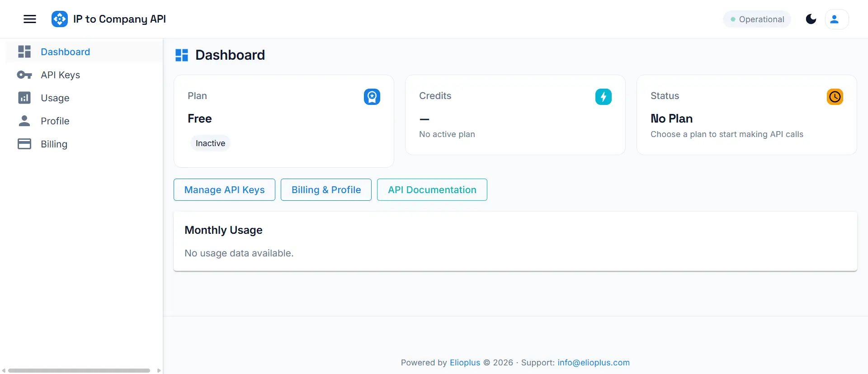868x374 pixels.
Task: Click 'Choose a plan to start making API calls'
Action: (x=727, y=134)
